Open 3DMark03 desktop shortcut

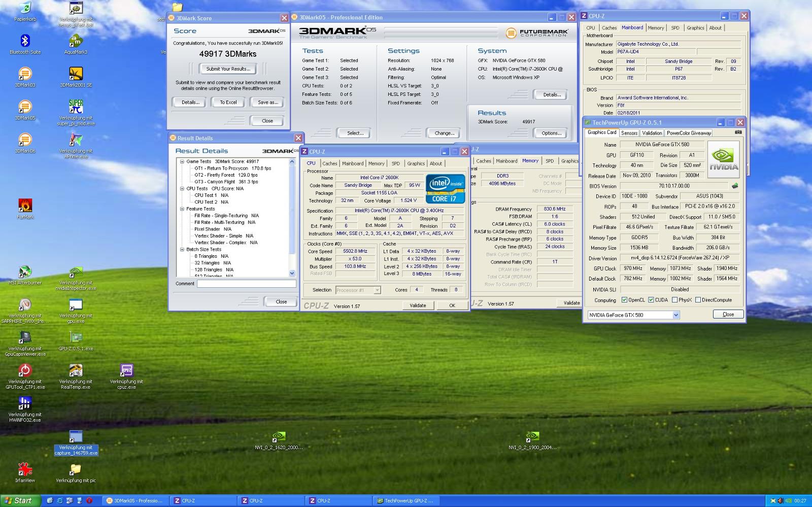[x=25, y=74]
